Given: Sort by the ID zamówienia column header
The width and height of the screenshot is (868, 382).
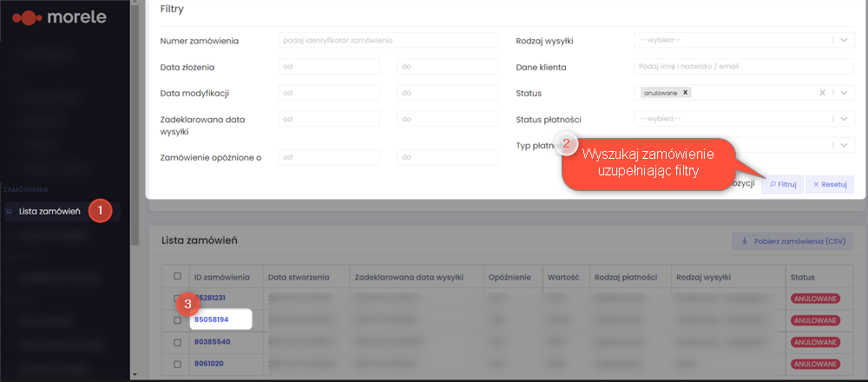Looking at the screenshot, I should (x=221, y=277).
